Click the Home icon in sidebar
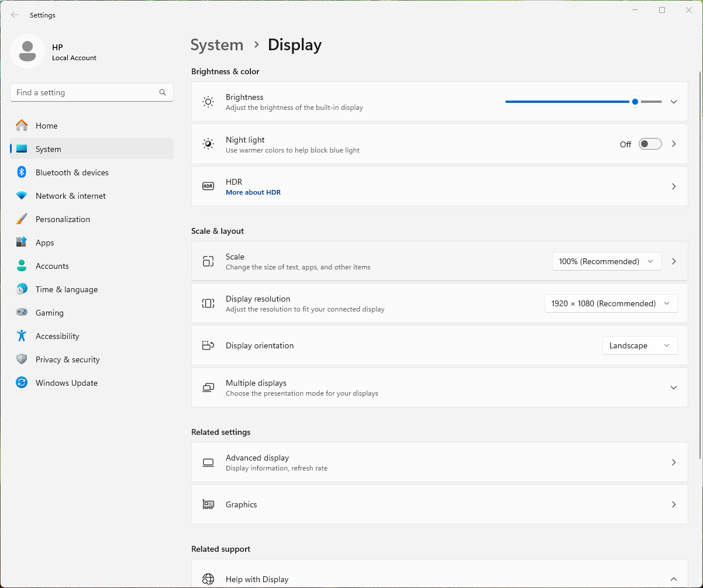The width and height of the screenshot is (703, 588). (22, 126)
